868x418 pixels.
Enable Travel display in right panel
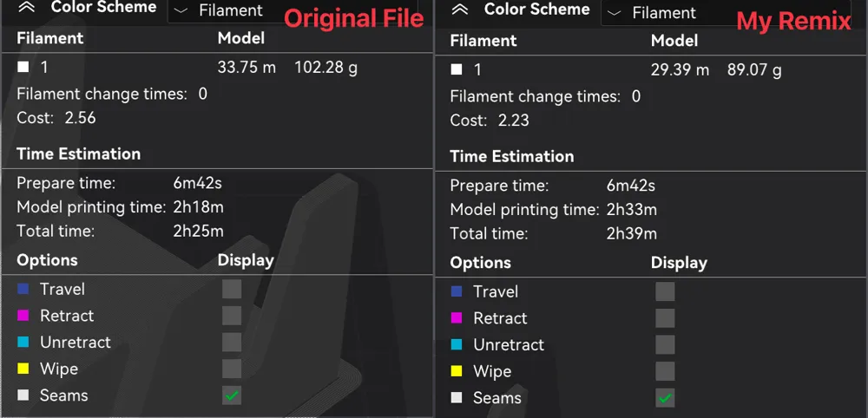pos(666,291)
